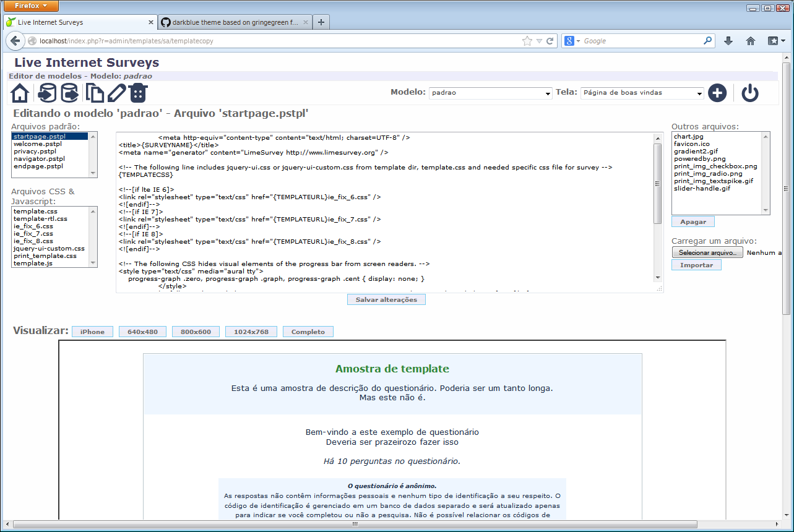This screenshot has height=532, width=794.
Task: Click the Google search input field
Action: pyautogui.click(x=641, y=41)
